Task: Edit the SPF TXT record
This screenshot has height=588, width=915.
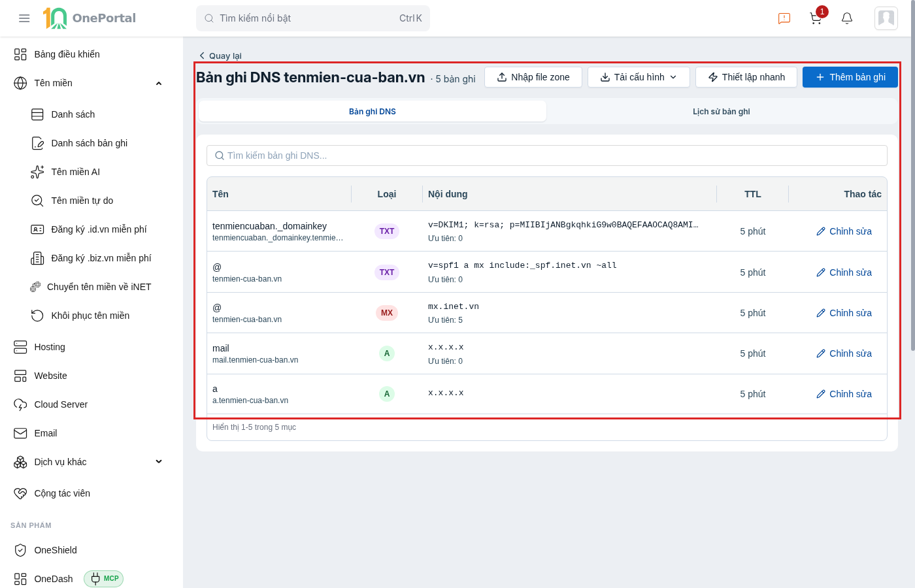Action: [x=844, y=272]
